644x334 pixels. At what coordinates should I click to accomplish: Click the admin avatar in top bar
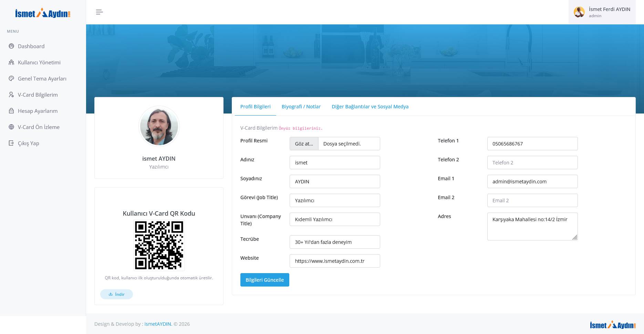(579, 12)
